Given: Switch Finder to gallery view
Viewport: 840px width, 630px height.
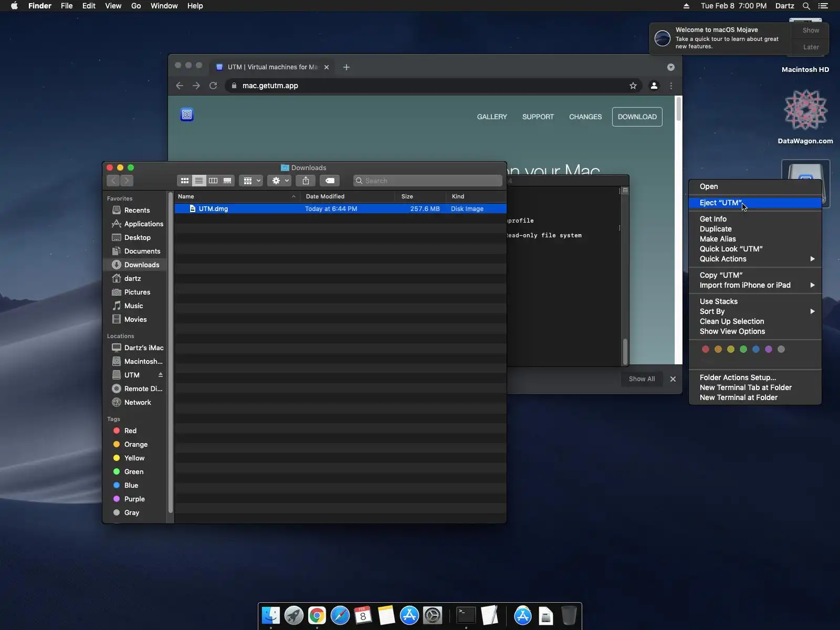Looking at the screenshot, I should click(227, 181).
